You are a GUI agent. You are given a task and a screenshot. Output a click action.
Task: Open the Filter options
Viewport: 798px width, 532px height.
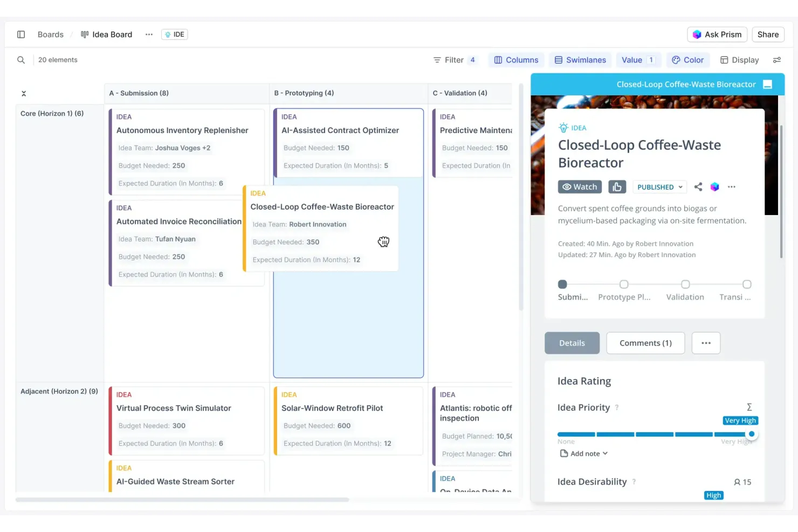coord(455,60)
